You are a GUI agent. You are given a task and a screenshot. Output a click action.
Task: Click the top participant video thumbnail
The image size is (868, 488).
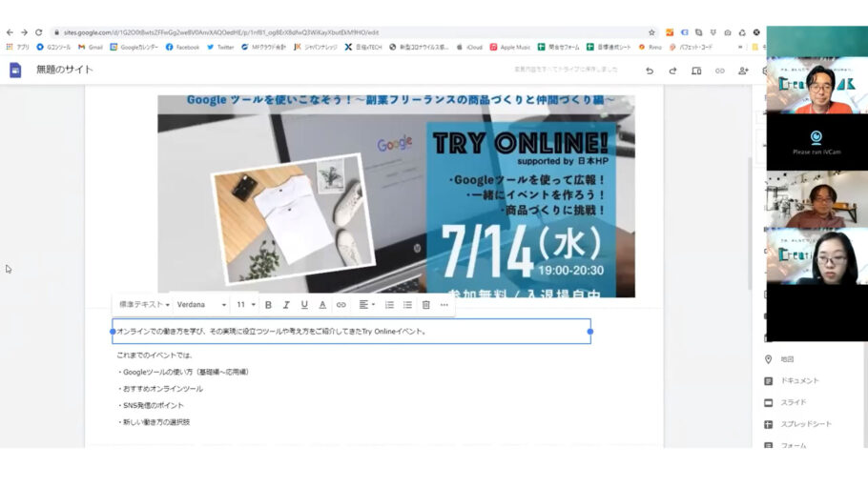click(x=817, y=85)
